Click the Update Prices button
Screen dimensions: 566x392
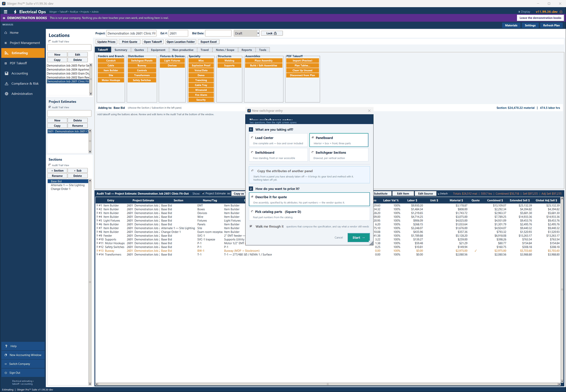pos(106,42)
